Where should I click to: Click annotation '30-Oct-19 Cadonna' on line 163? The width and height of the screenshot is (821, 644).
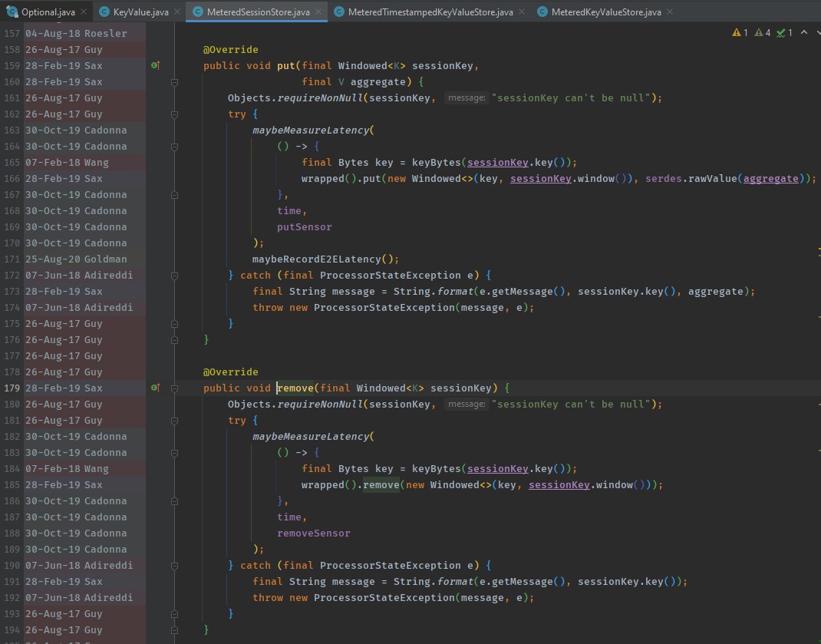point(76,130)
